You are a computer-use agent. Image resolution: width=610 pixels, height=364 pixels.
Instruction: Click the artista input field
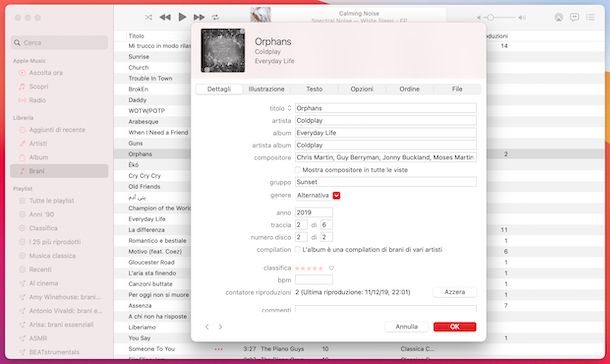[386, 121]
